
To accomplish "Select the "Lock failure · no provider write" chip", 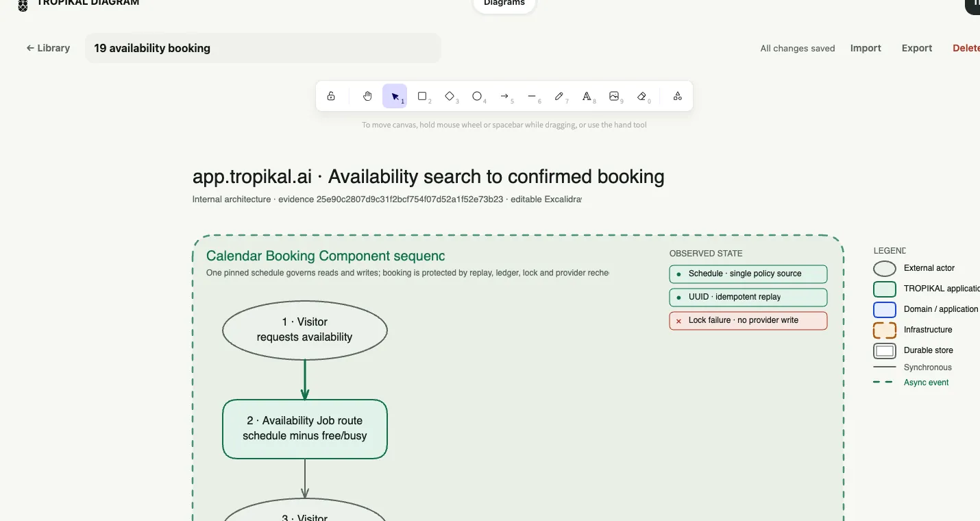I will (748, 320).
